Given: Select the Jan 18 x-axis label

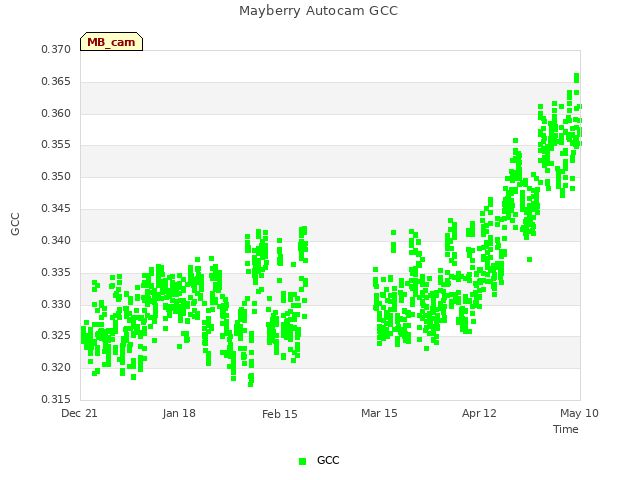Looking at the screenshot, I should click(179, 413).
